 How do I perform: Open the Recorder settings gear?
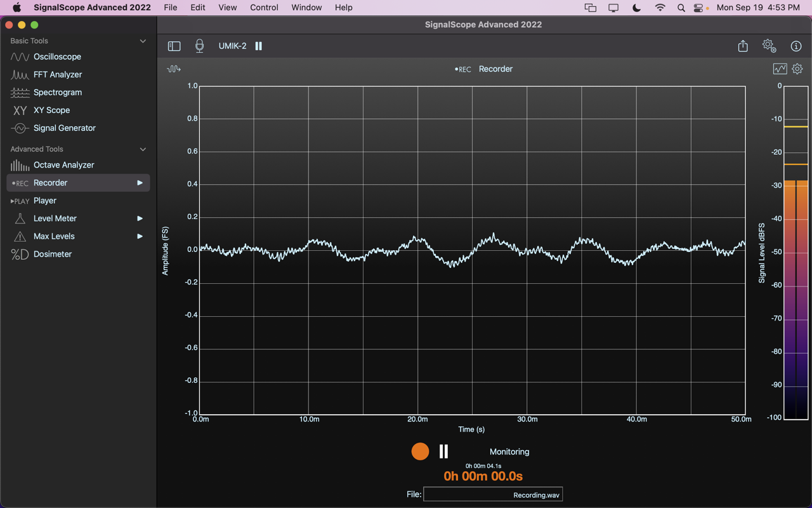tap(797, 69)
